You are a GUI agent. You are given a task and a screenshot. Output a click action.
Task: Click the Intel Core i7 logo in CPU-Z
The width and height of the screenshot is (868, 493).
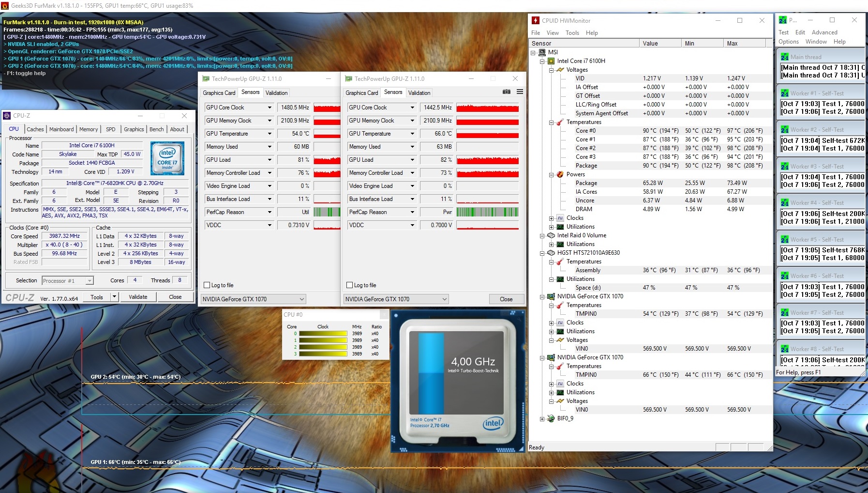tap(167, 158)
